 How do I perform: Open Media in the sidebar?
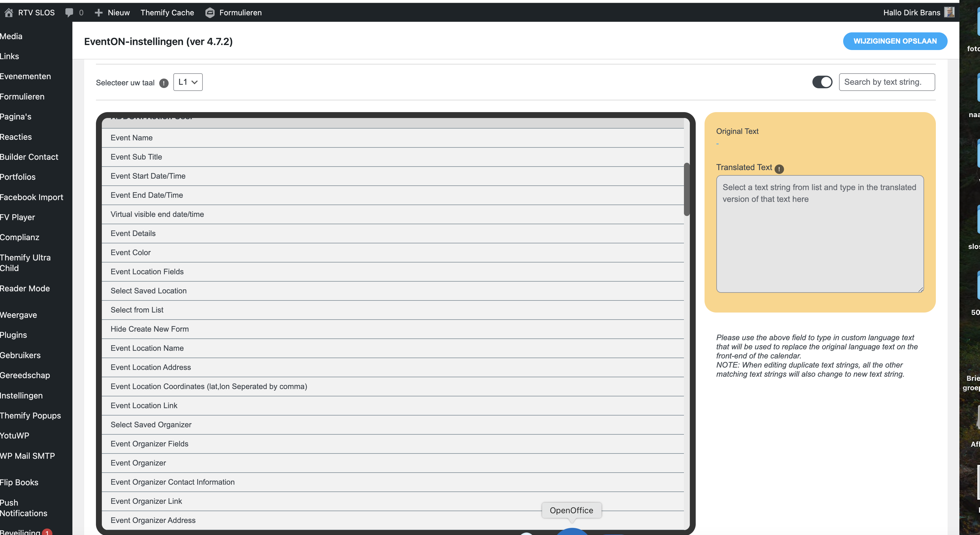11,36
